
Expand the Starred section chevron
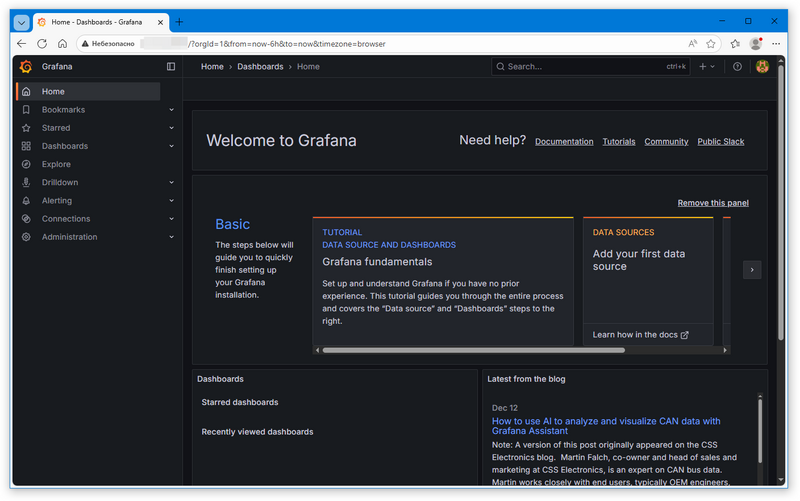[171, 128]
